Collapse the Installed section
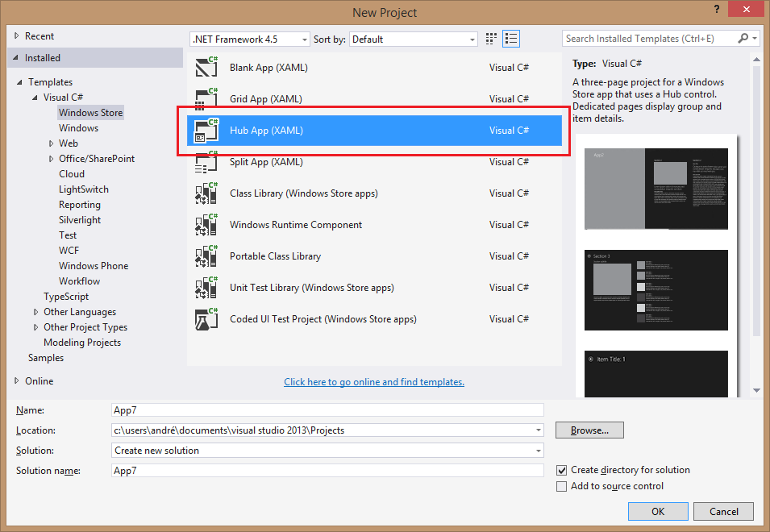 (x=16, y=58)
